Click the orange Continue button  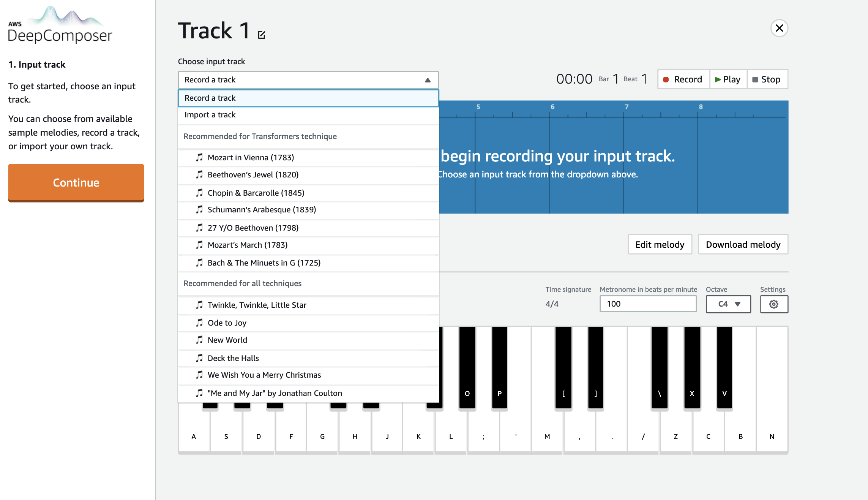(76, 183)
